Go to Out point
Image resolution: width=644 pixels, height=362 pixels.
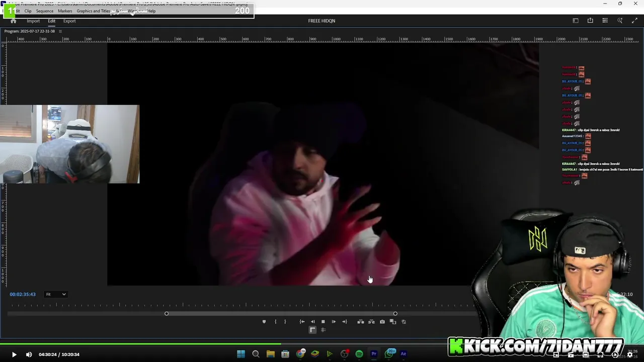pos(345,322)
